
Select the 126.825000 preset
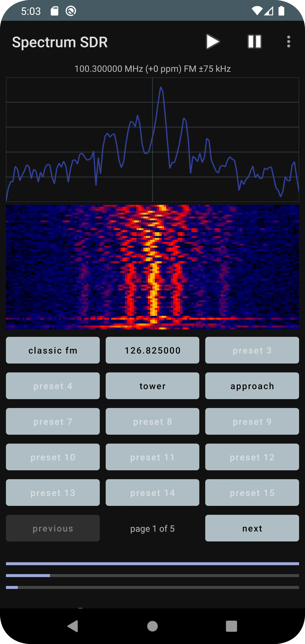152,350
